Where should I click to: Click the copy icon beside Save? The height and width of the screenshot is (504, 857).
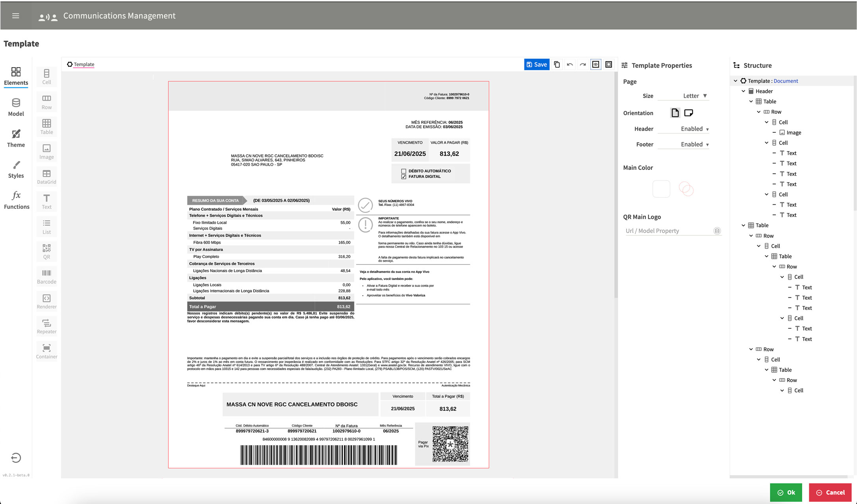click(x=557, y=65)
